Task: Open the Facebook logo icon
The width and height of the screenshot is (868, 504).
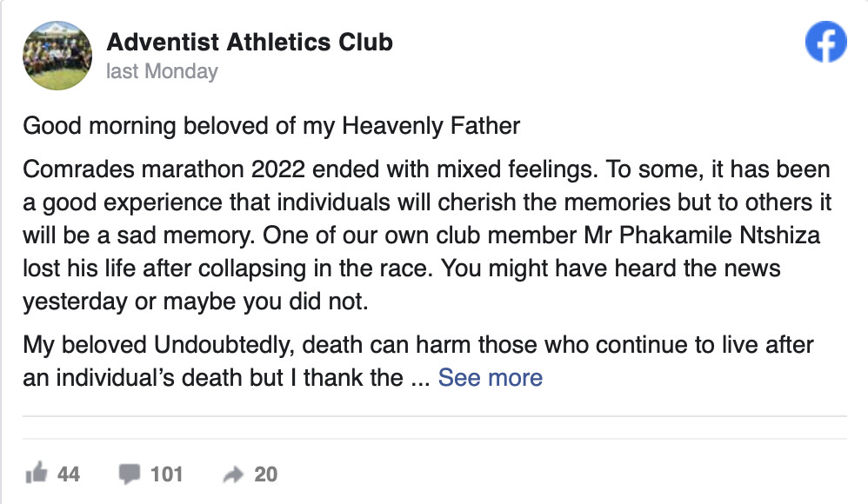Action: coord(825,42)
